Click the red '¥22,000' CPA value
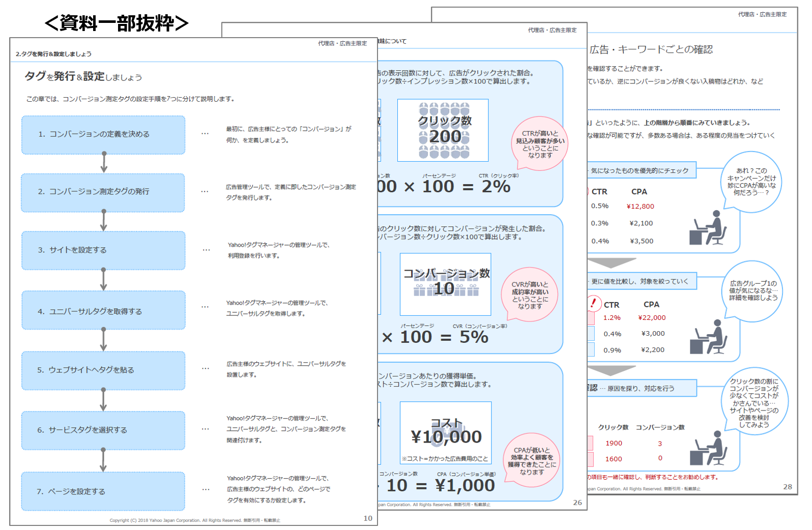Image resolution: width=812 pixels, height=530 pixels. click(652, 318)
